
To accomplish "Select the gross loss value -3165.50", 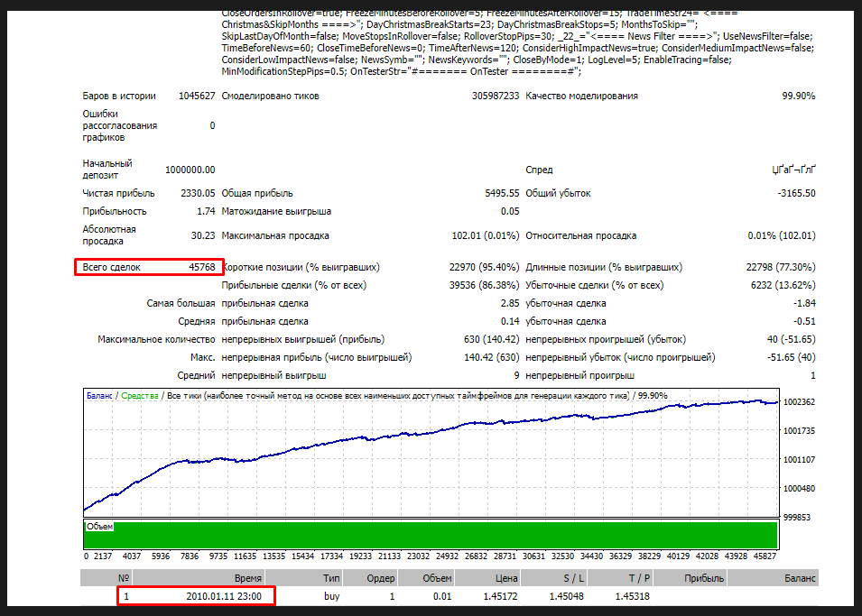I will [x=797, y=193].
